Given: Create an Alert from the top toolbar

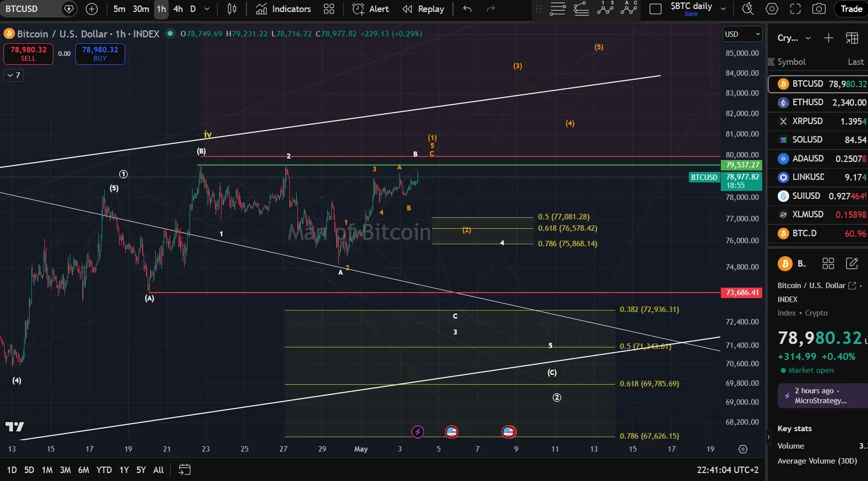Looking at the screenshot, I should click(370, 9).
